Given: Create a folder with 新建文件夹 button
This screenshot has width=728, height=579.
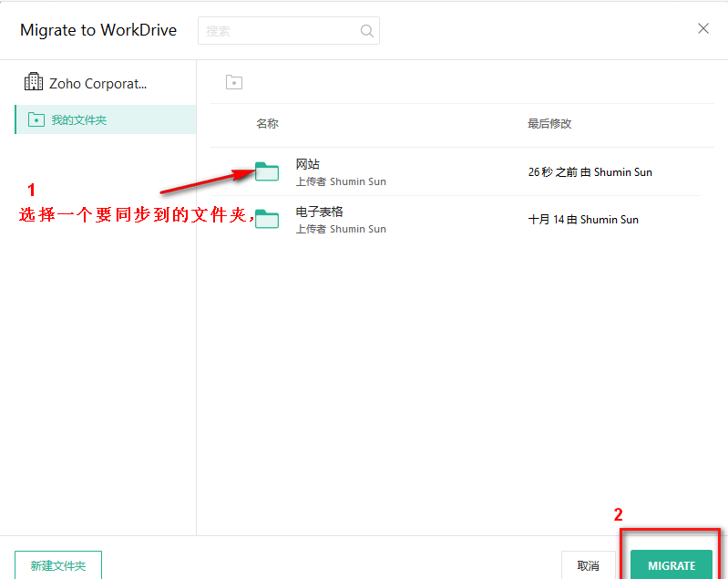Looking at the screenshot, I should click(58, 565).
